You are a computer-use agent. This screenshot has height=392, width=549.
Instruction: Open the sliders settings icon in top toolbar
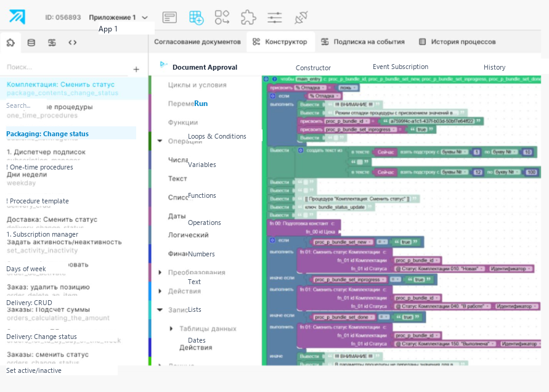tap(275, 17)
